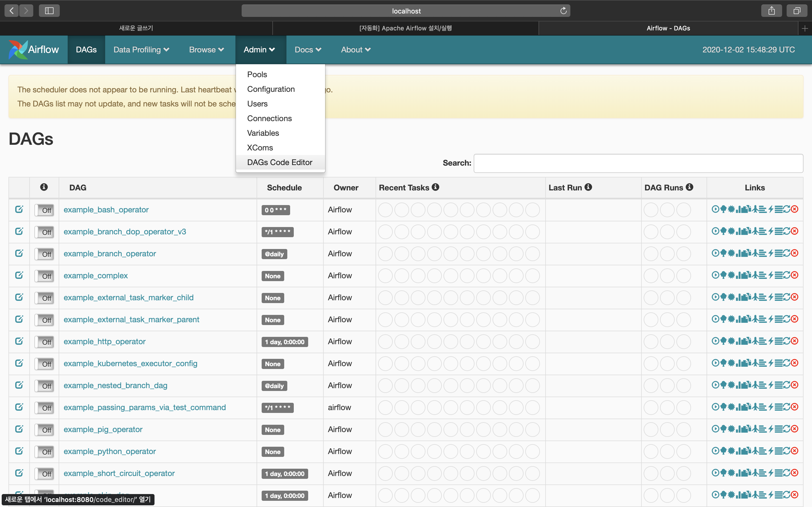Click the example_short_circuit_operator link
Image resolution: width=812 pixels, height=507 pixels.
click(x=119, y=473)
